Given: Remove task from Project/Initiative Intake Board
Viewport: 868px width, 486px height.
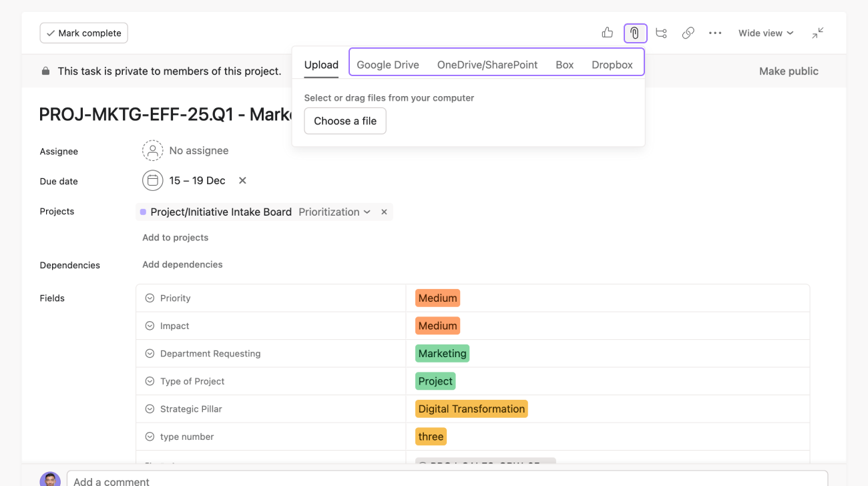Looking at the screenshot, I should [x=384, y=212].
